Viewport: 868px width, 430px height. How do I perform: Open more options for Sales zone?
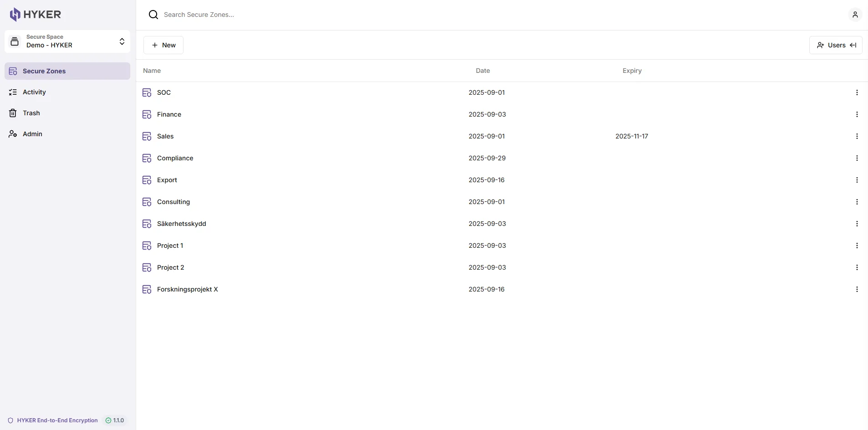tap(857, 136)
